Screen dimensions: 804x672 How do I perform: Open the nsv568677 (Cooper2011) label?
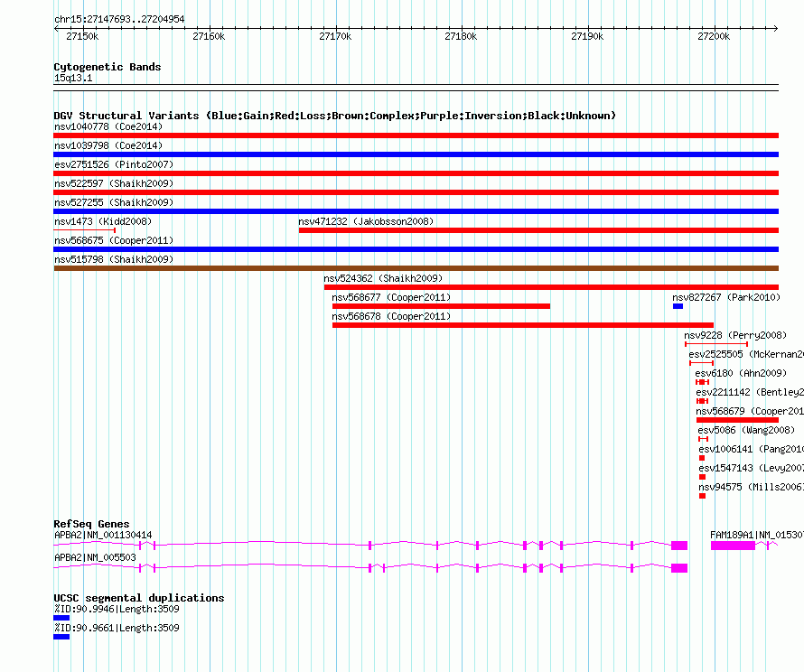coord(391,297)
